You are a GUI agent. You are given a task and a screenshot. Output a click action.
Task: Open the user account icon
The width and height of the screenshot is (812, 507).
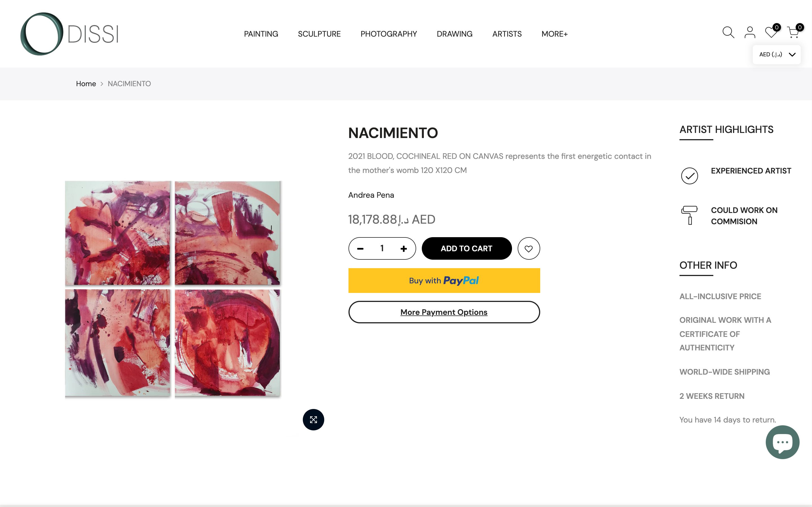[x=750, y=33]
